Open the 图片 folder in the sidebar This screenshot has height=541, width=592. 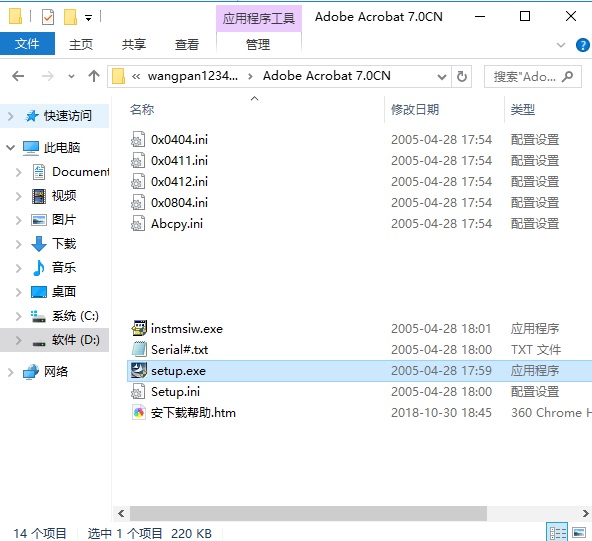click(64, 219)
